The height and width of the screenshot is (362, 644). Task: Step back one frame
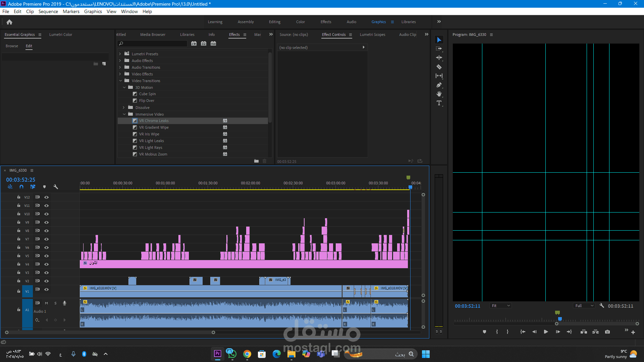pyautogui.click(x=534, y=332)
